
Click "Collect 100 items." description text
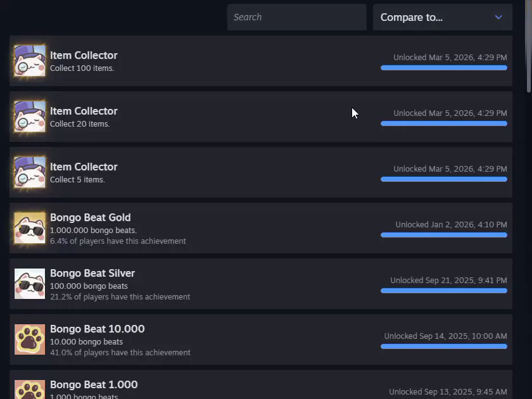click(x=82, y=68)
